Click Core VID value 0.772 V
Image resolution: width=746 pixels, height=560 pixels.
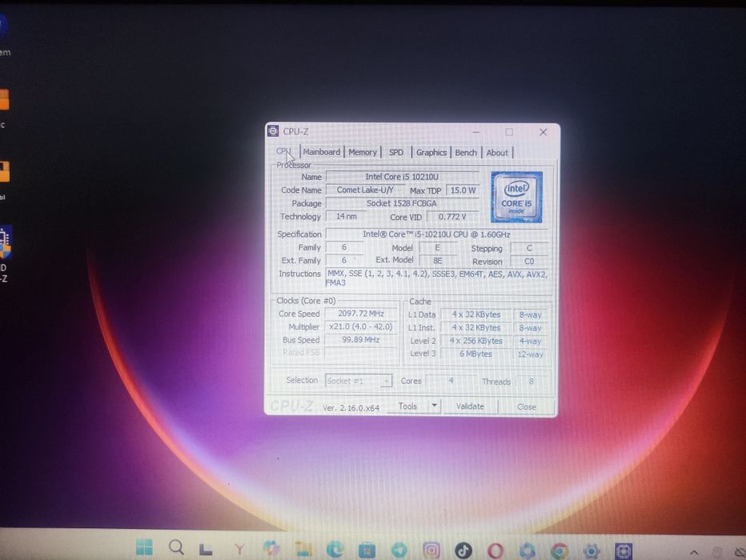pos(452,217)
